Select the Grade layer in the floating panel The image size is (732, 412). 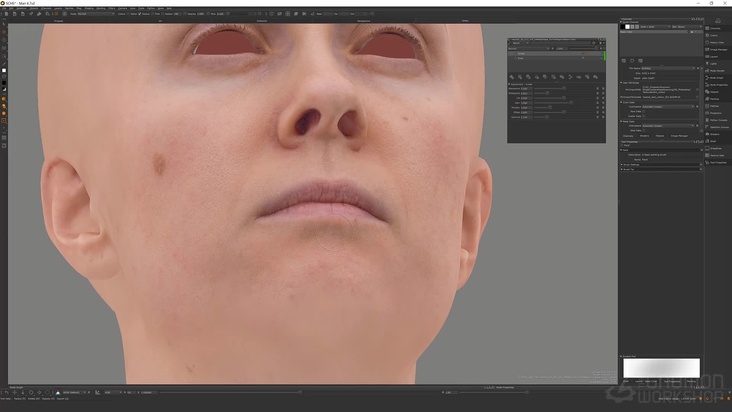point(555,54)
